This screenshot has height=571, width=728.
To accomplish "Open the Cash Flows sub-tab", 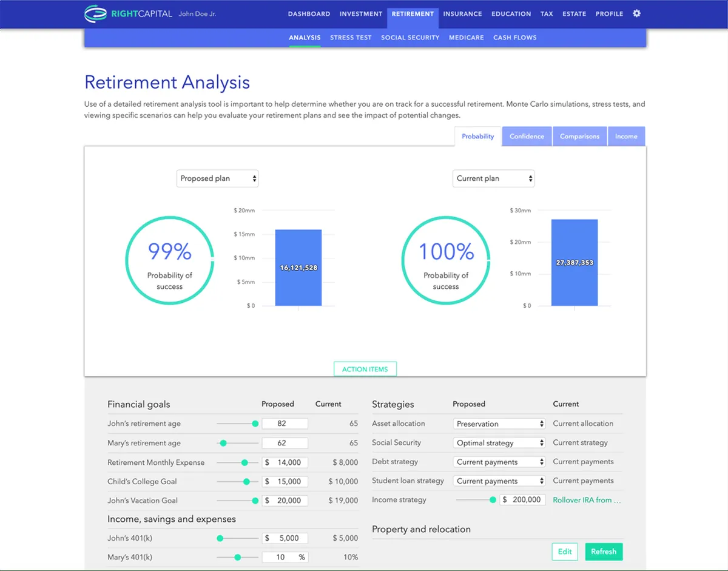I will tap(515, 38).
